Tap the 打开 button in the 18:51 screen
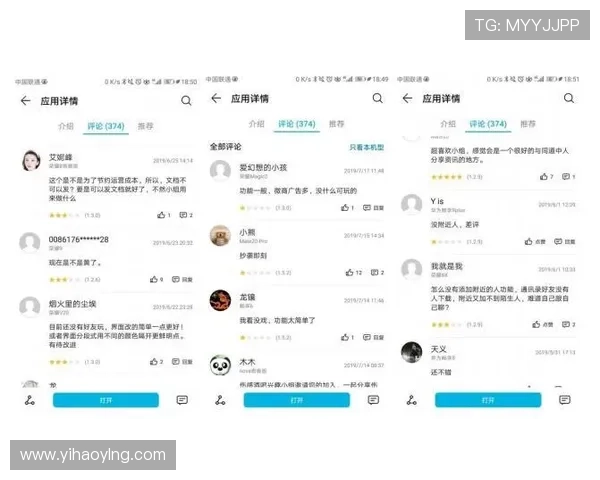Screen dimensions: 600x480 click(488, 400)
